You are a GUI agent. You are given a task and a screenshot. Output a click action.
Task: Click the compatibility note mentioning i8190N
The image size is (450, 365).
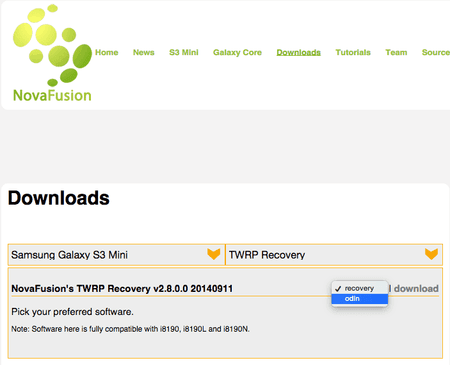pos(130,329)
